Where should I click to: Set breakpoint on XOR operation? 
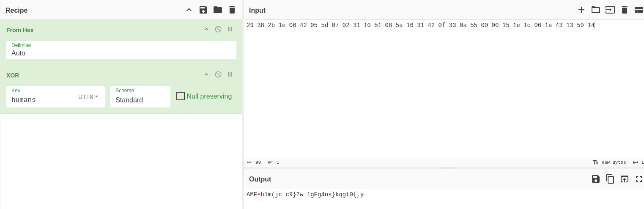[230, 74]
